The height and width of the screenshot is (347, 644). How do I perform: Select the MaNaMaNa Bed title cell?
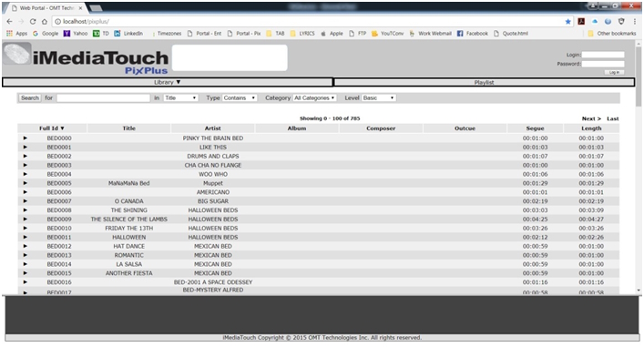[129, 183]
